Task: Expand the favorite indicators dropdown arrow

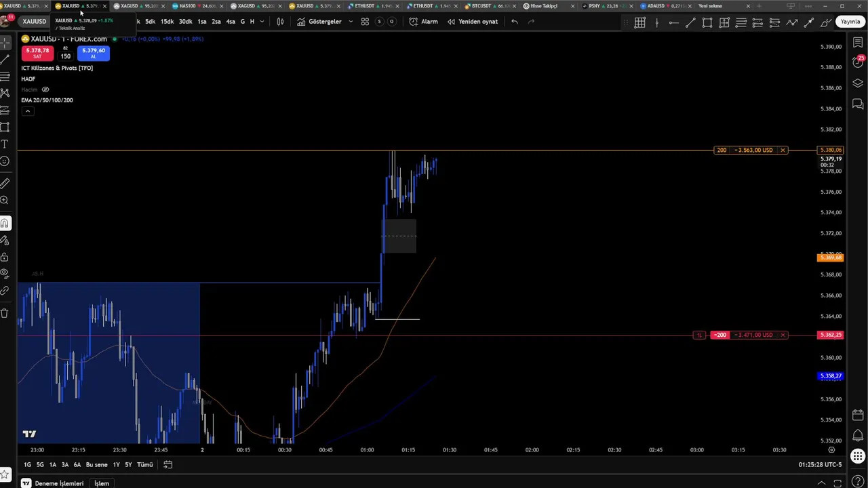Action: (351, 22)
